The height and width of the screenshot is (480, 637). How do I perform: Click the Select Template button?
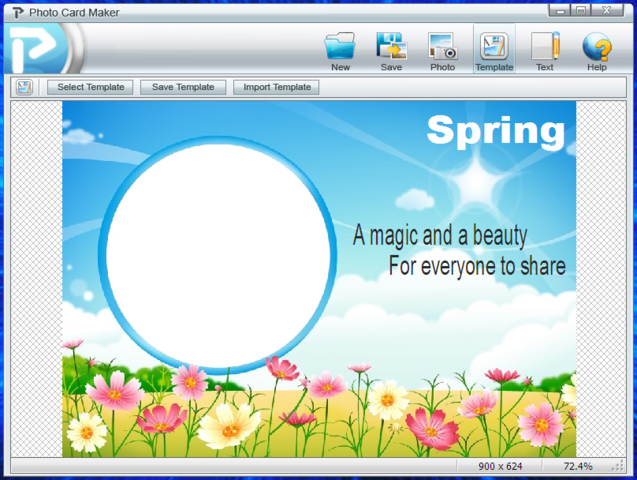pyautogui.click(x=90, y=87)
